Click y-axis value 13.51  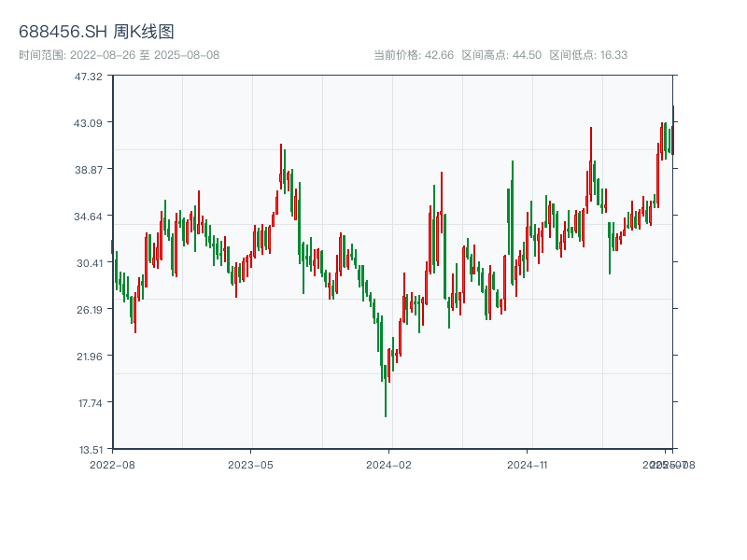(x=90, y=450)
